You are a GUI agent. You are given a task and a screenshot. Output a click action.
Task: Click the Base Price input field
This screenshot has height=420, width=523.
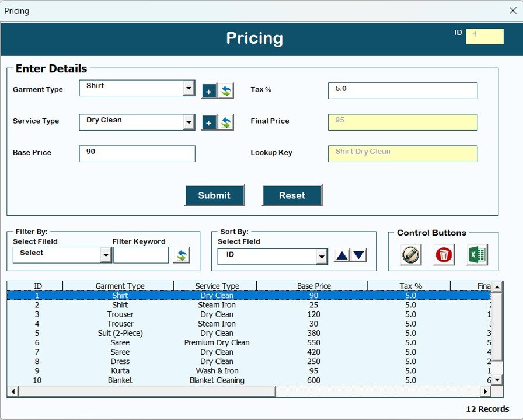pos(137,153)
